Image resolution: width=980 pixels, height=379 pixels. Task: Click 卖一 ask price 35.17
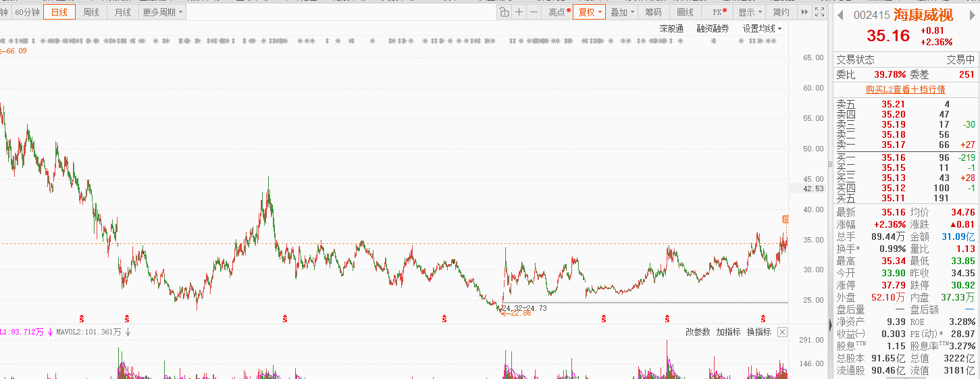tap(894, 145)
